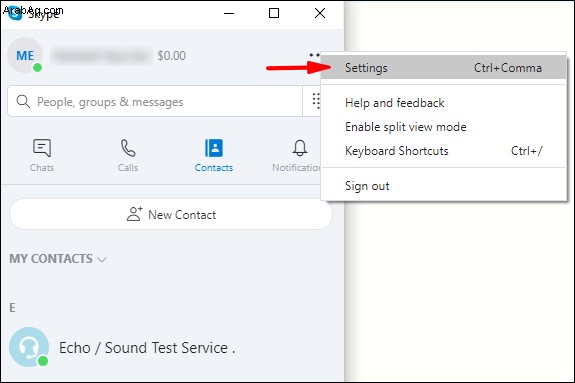Click the Echo Sound Test Service avatar
Screen dimensions: 575x383
[29, 347]
